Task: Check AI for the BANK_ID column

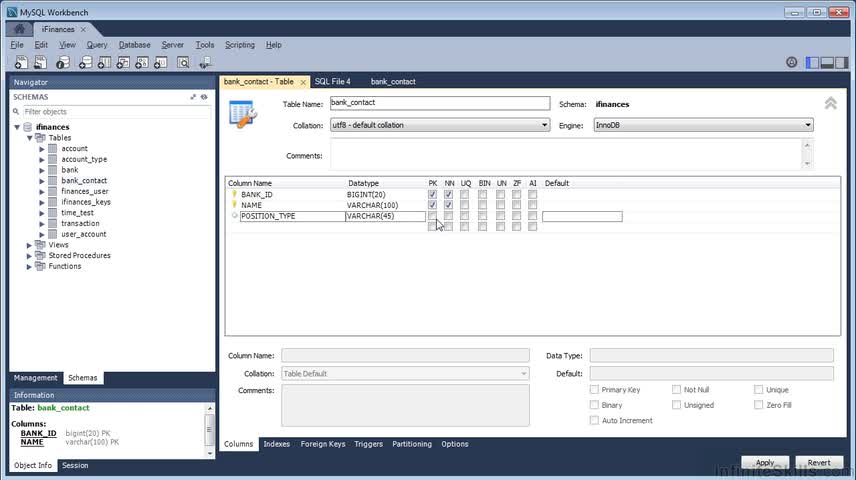Action: click(x=532, y=194)
